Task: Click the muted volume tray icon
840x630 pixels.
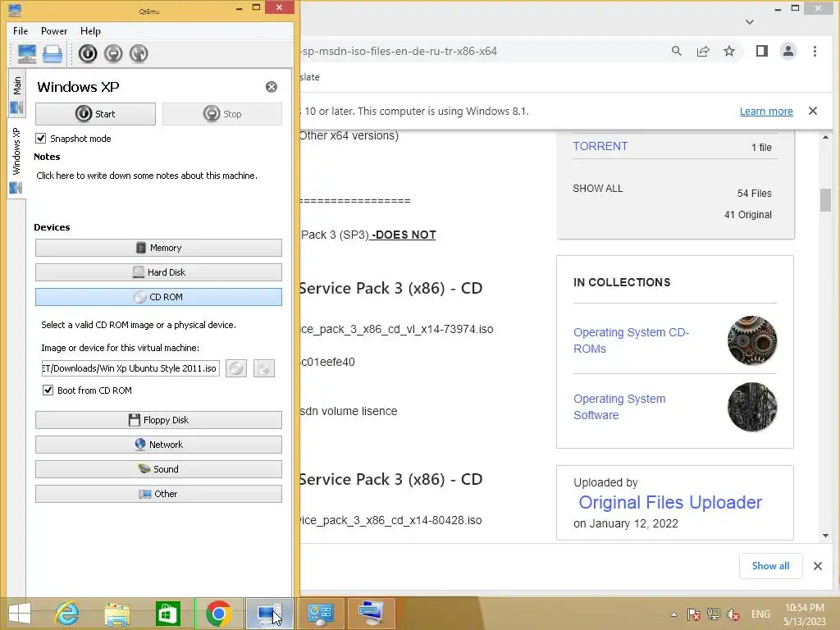Action: (733, 614)
